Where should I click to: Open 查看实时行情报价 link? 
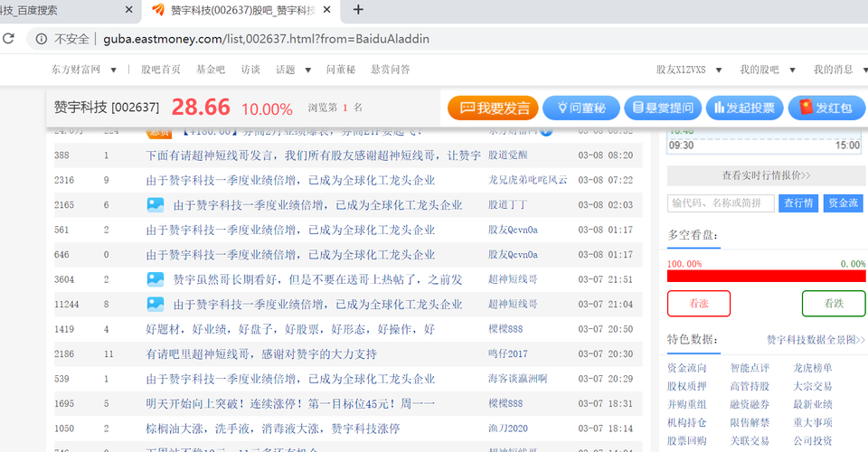(x=766, y=175)
